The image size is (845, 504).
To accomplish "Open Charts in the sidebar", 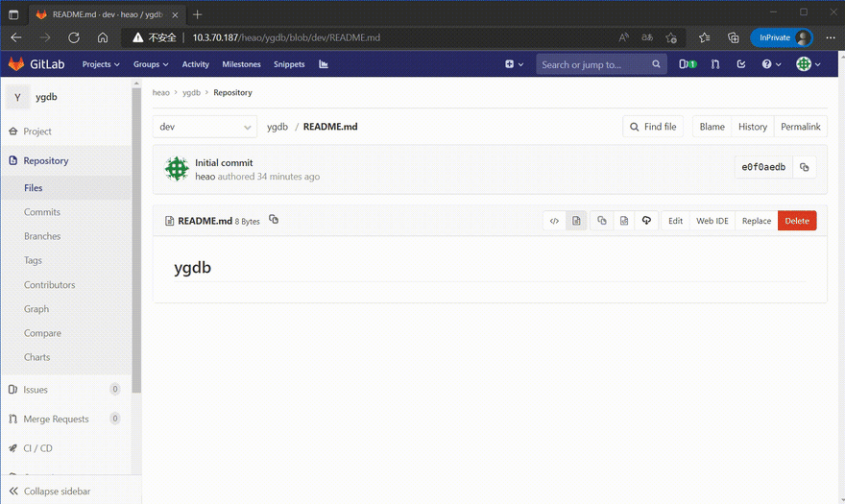I will [x=36, y=357].
